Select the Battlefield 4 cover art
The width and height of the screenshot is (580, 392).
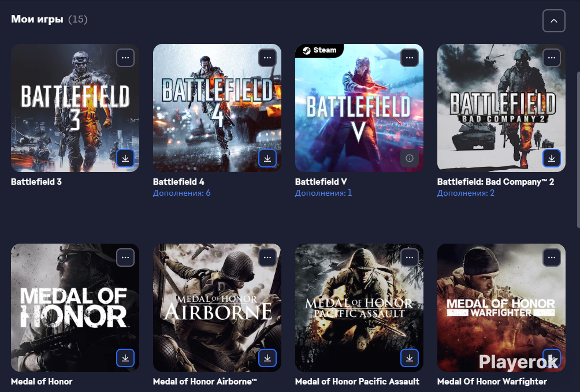click(217, 108)
